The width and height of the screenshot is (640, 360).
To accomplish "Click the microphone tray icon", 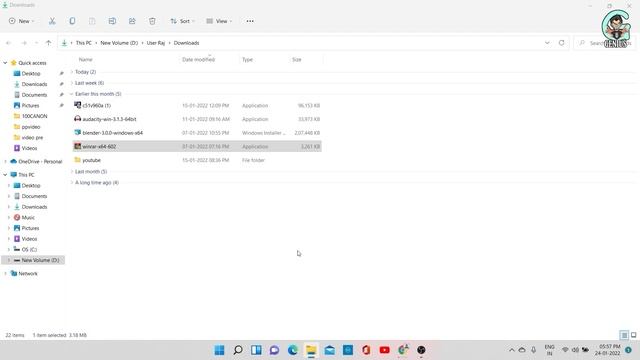I will 533,350.
